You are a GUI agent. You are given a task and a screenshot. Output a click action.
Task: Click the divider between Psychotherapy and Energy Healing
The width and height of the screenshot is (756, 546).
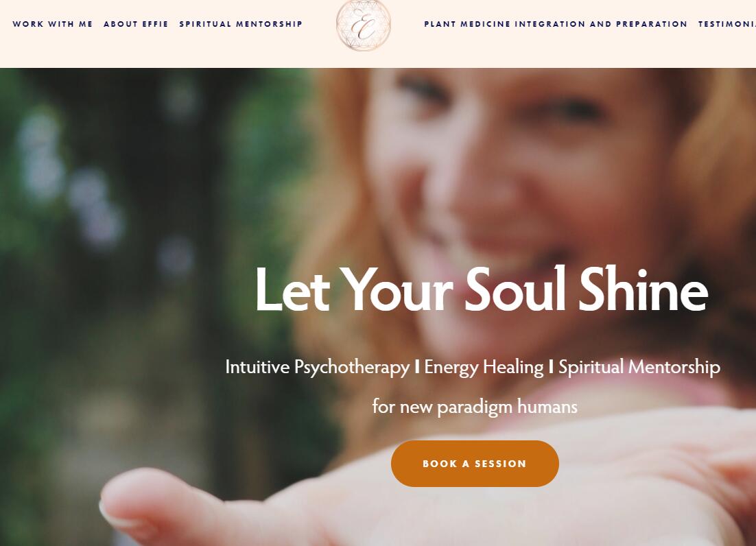pos(417,367)
